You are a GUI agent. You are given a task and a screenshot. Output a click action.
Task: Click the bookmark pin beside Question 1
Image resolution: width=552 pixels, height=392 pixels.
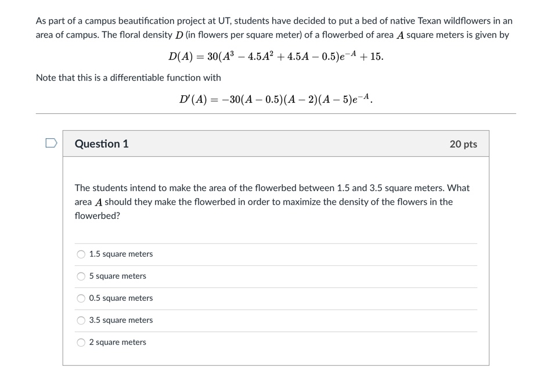coord(50,143)
